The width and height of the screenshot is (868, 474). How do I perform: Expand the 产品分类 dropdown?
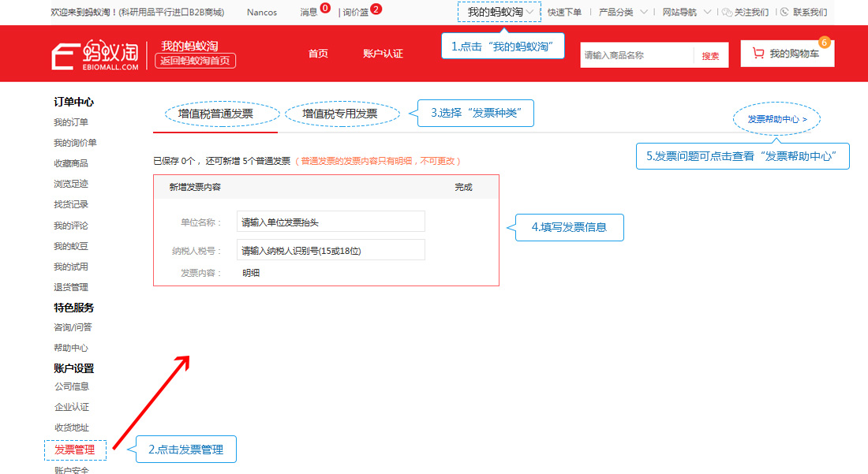(x=623, y=12)
